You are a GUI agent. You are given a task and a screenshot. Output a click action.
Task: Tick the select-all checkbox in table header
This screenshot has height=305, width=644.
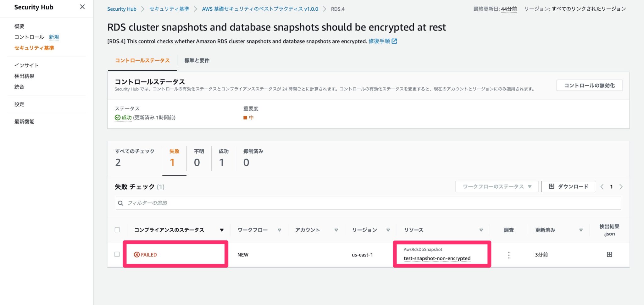coord(117,230)
